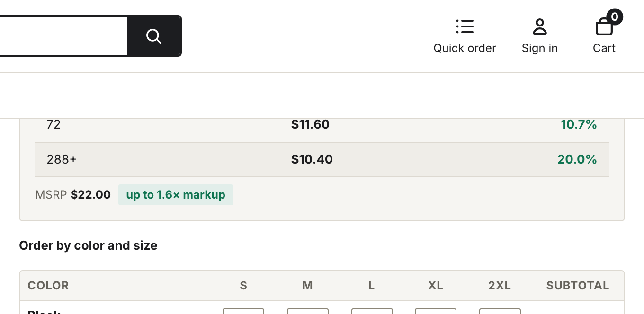Open the Cart bag icon
The height and width of the screenshot is (314, 644).
click(x=604, y=26)
